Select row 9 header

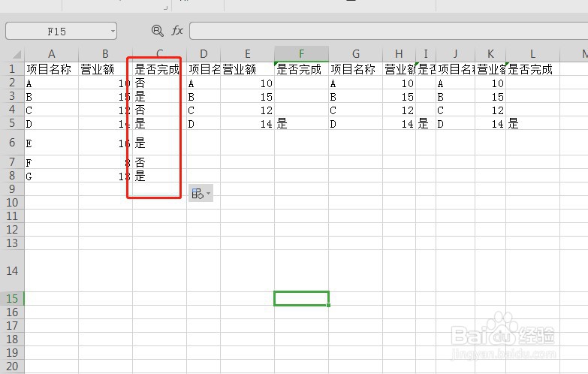(12, 189)
